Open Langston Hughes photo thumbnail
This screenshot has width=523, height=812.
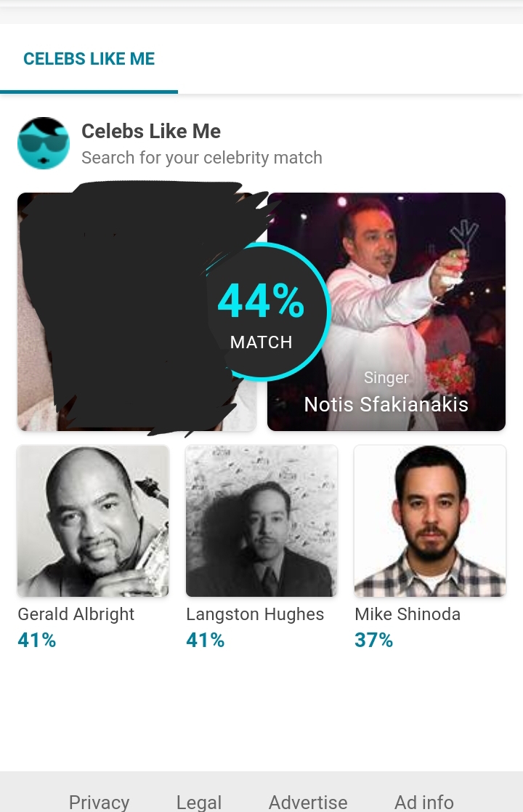[261, 521]
